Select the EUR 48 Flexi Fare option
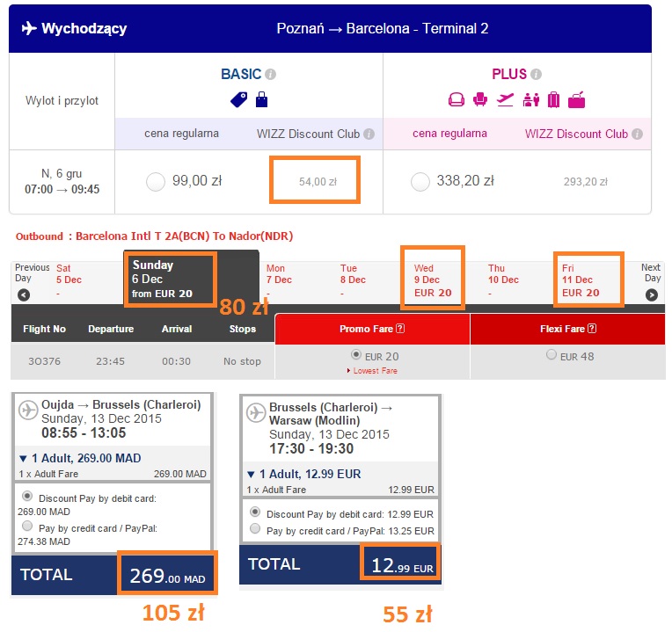This screenshot has height=632, width=672. coord(551,354)
